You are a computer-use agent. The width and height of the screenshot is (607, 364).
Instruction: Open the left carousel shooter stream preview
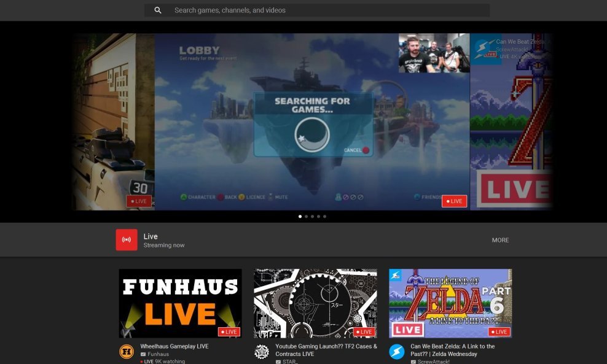[113, 122]
